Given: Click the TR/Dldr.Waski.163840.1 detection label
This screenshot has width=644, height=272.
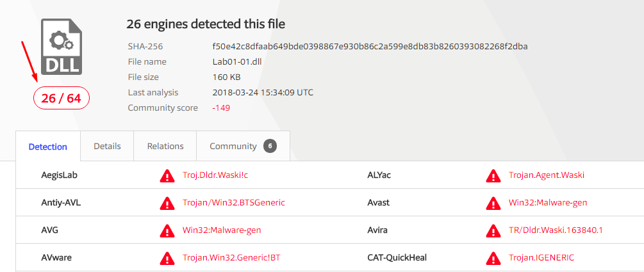Looking at the screenshot, I should pyautogui.click(x=556, y=230).
